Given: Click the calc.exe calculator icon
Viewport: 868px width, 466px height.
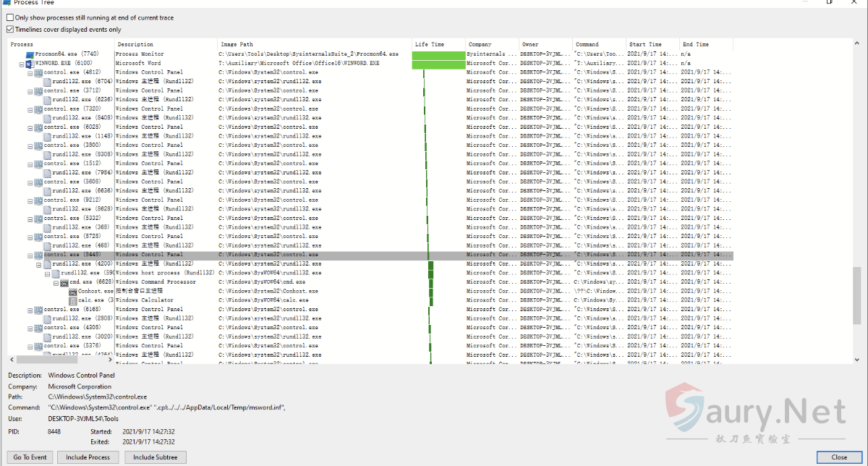Looking at the screenshot, I should 73,300.
